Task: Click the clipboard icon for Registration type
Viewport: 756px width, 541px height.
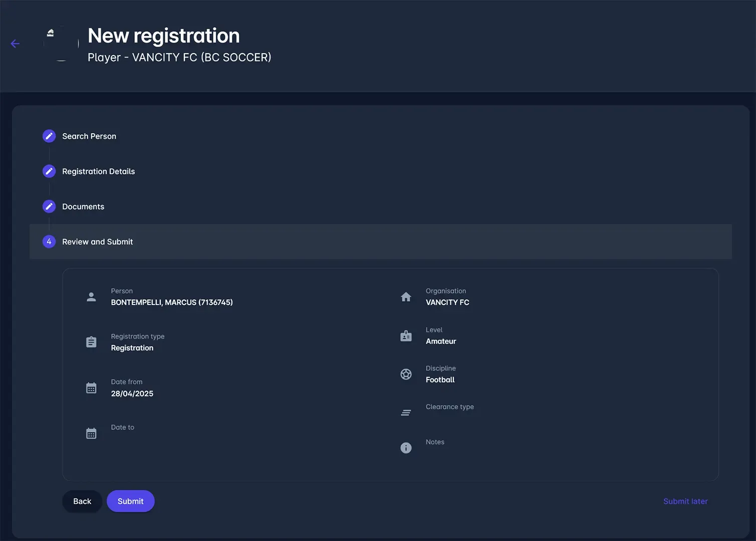Action: (x=91, y=342)
